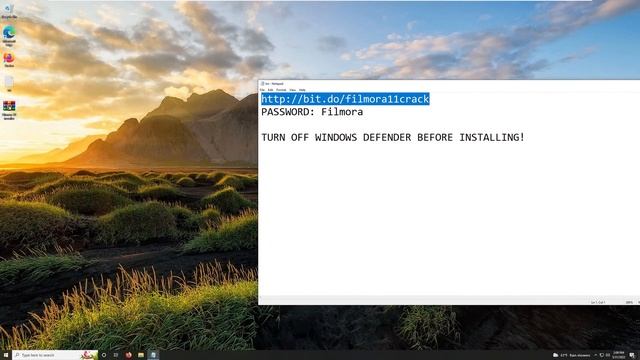Select the Filmora installer archive on desktop
The width and height of the screenshot is (640, 360).
(9, 110)
